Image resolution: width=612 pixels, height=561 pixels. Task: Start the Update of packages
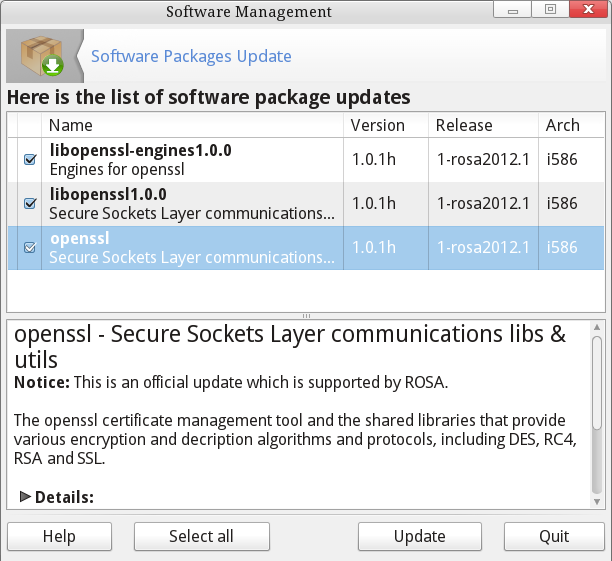click(x=420, y=536)
